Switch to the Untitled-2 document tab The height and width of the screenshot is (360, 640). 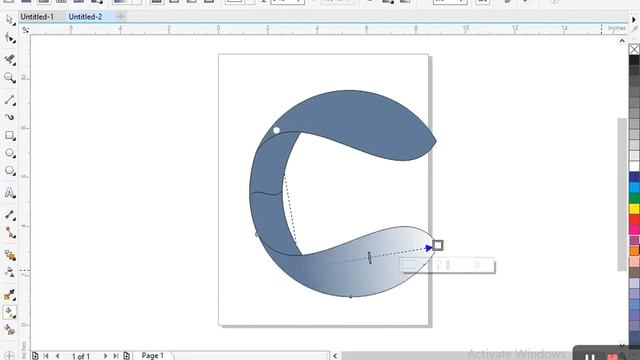pos(85,17)
